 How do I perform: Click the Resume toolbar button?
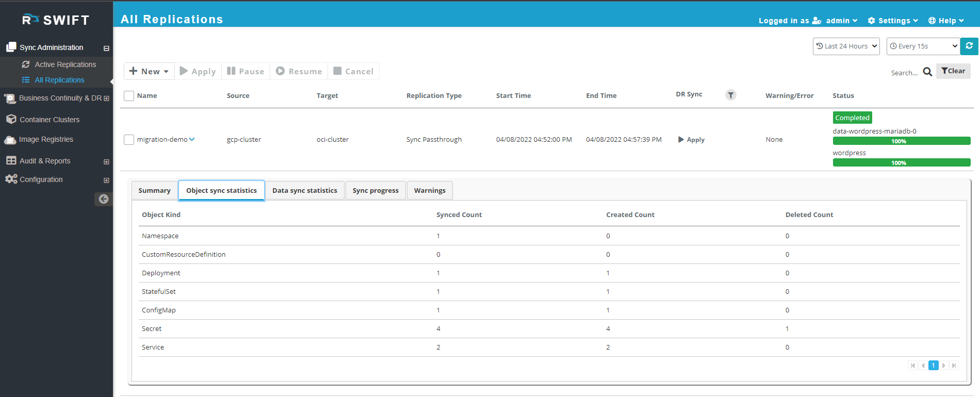click(x=299, y=71)
